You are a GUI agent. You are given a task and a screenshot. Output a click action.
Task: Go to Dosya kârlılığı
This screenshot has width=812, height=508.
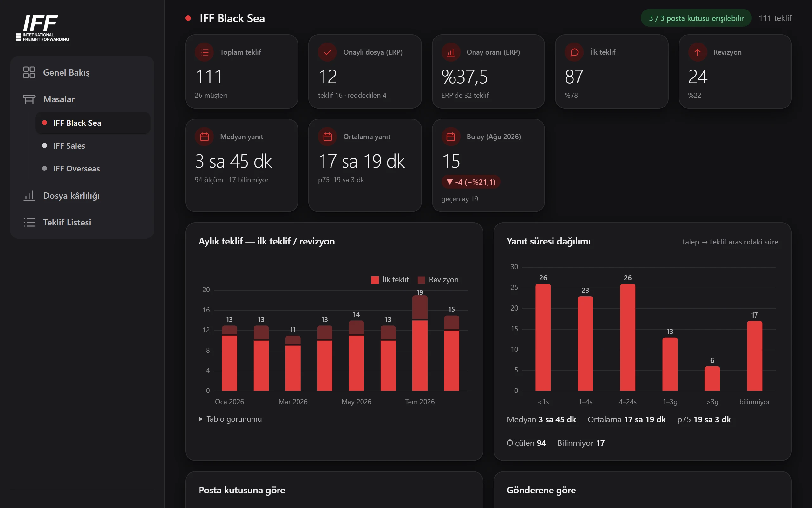[x=82, y=196]
